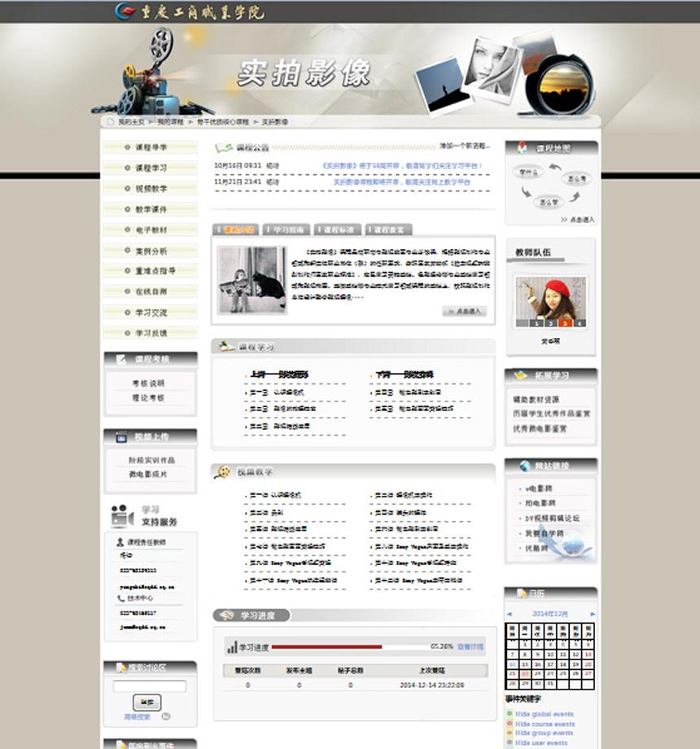Click the 课程公告 book icon
Image resolution: width=700 pixels, height=749 pixels.
[224, 147]
